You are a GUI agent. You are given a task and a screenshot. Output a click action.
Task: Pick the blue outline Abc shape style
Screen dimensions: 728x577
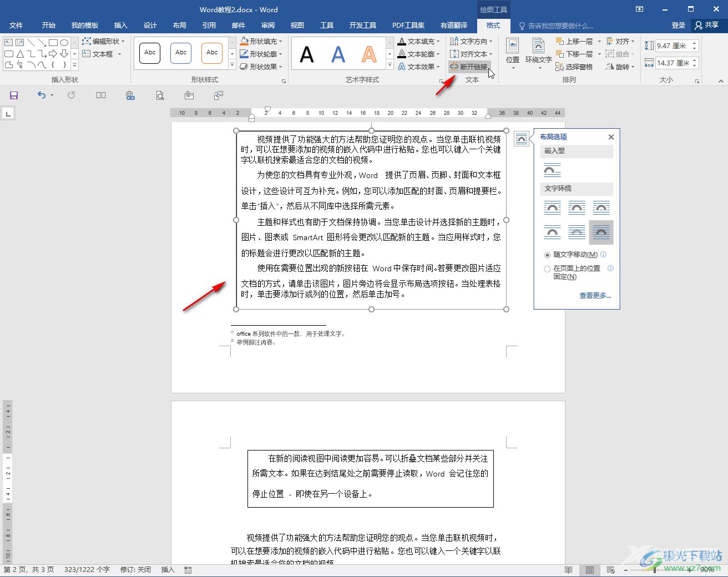(x=181, y=53)
